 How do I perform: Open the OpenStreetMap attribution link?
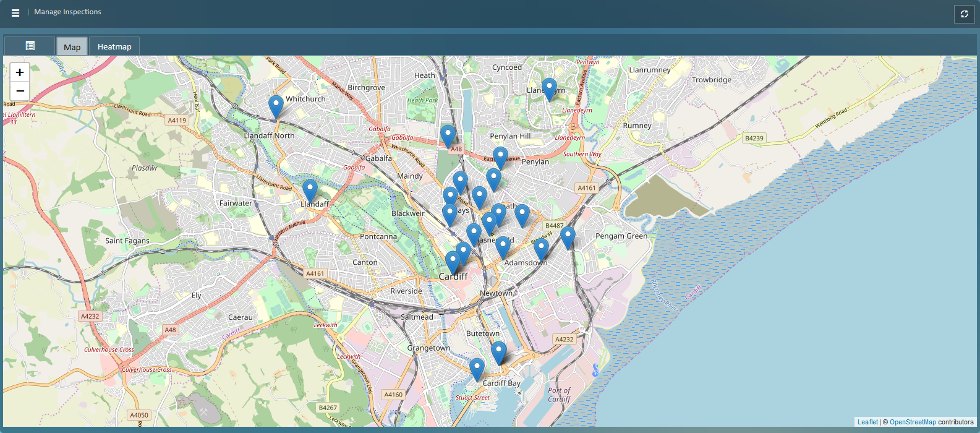[912, 422]
